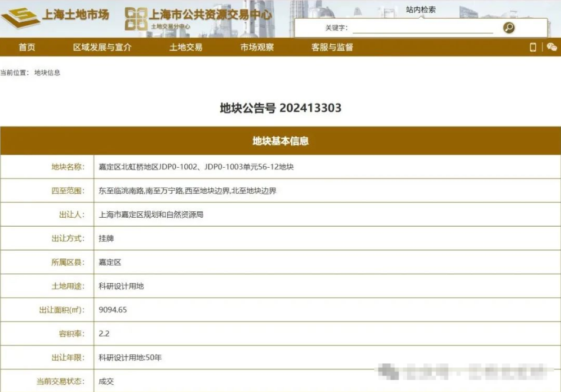This screenshot has width=561, height=392.
Task: Open the 区域发展与宣介 menu
Action: [102, 47]
